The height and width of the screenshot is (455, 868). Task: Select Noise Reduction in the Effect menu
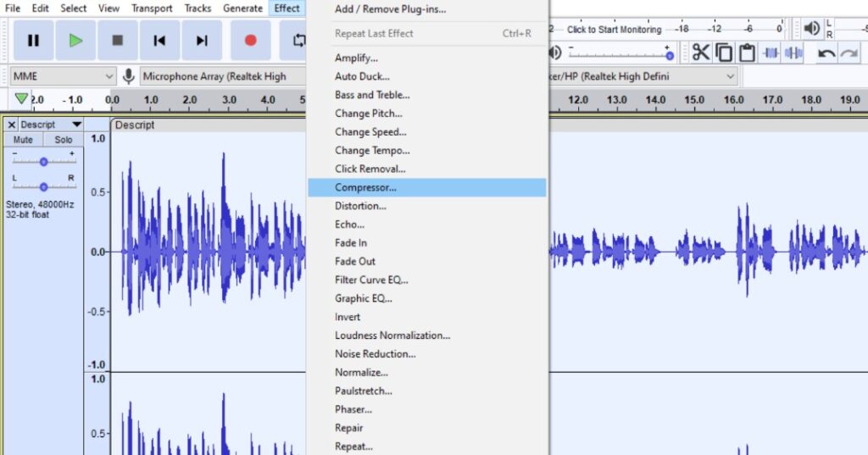[375, 354]
